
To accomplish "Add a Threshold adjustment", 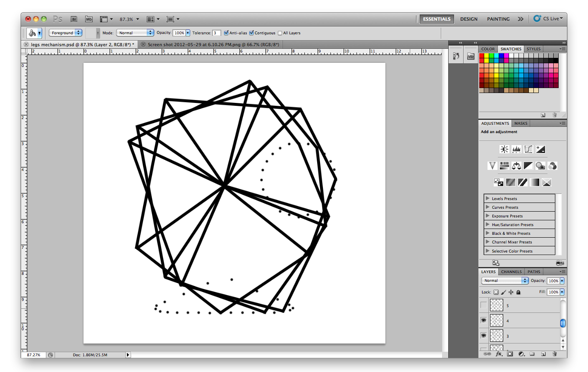I will [523, 182].
